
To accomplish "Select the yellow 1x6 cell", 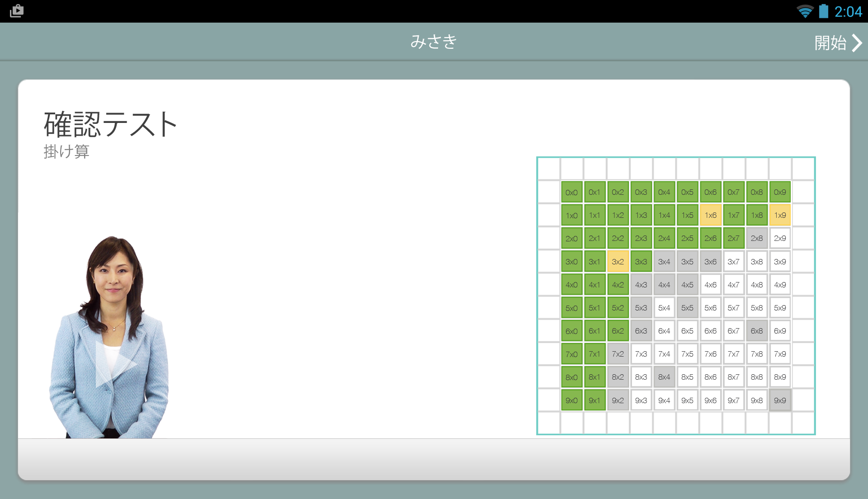I will click(710, 215).
